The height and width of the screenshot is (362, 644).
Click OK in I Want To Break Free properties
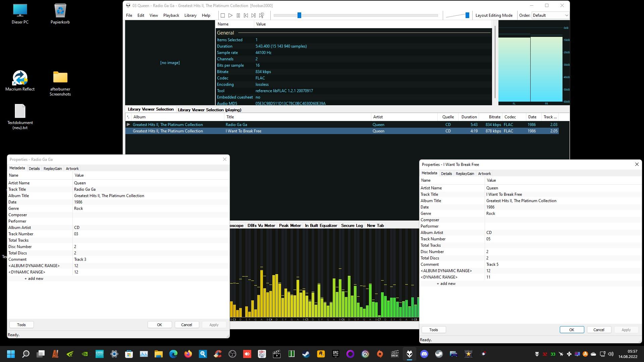tap(572, 330)
